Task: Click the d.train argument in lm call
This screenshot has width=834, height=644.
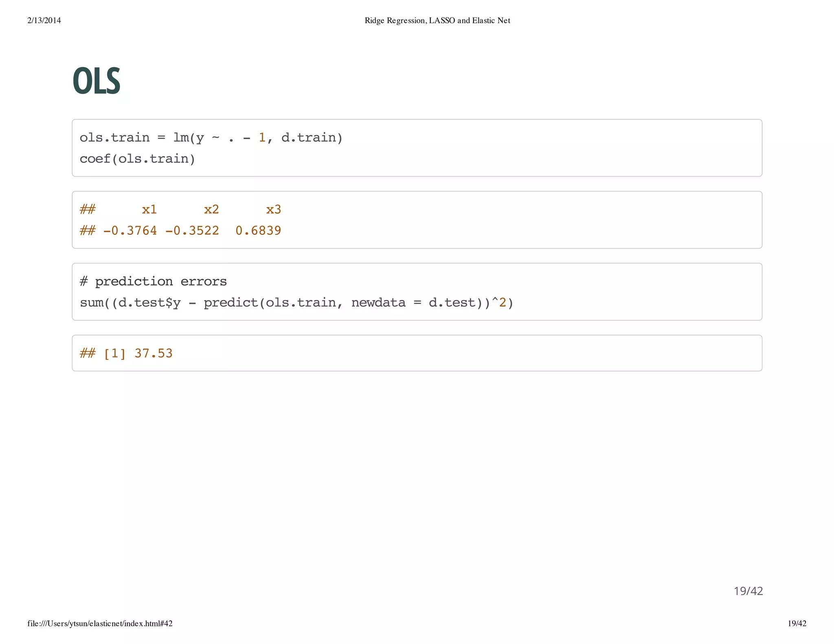Action: pos(308,138)
